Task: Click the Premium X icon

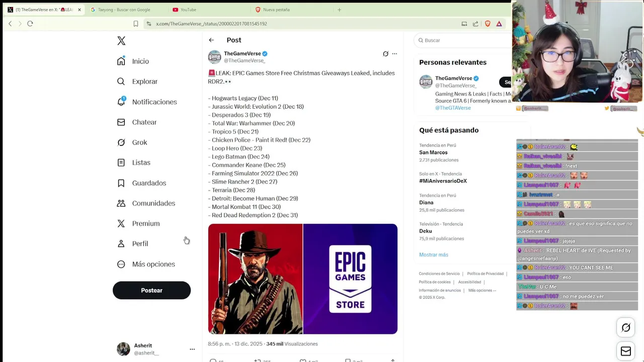Action: 121,223
